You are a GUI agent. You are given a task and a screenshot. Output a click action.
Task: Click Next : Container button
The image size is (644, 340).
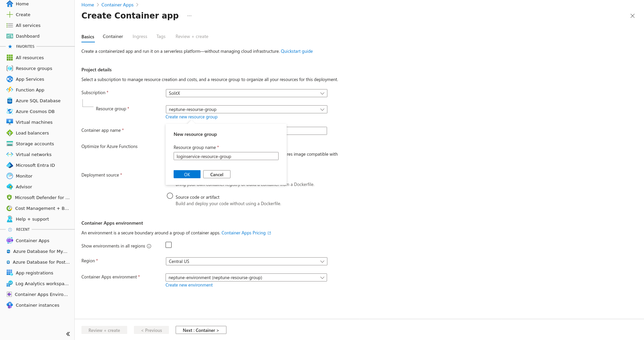[201, 330]
